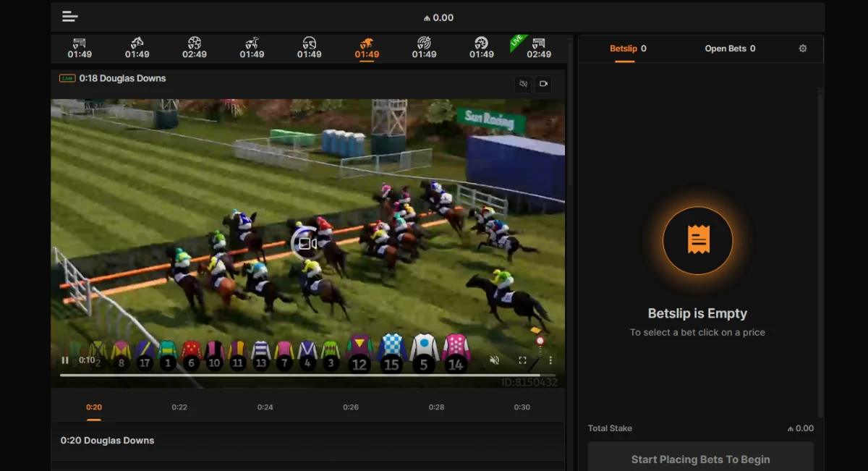
Task: Switch to the 0:22 race tab
Action: point(179,407)
